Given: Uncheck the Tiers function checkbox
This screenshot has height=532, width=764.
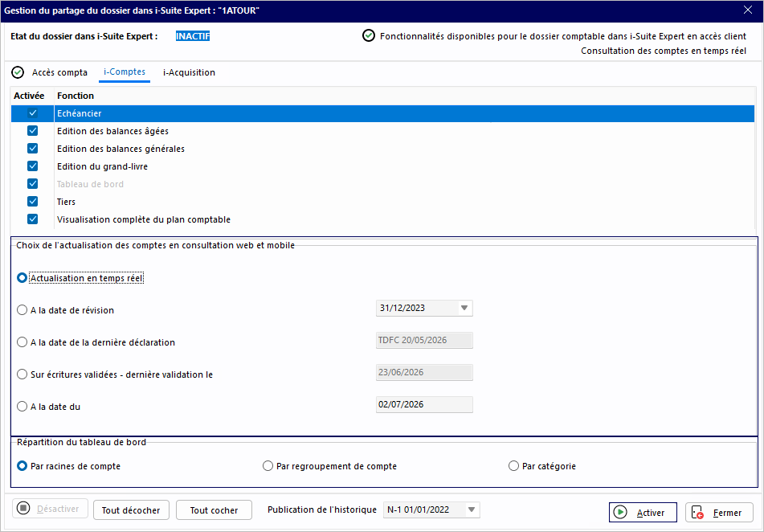Looking at the screenshot, I should pos(33,202).
